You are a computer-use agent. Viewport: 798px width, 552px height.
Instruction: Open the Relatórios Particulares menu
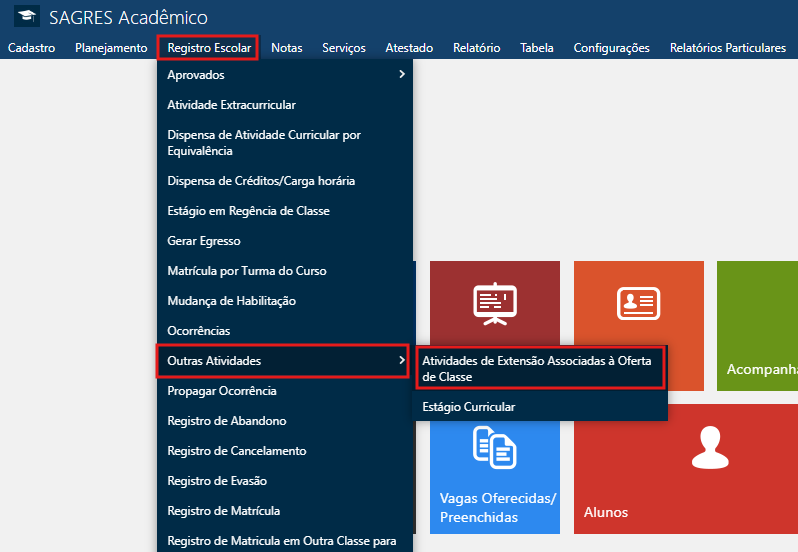[728, 48]
